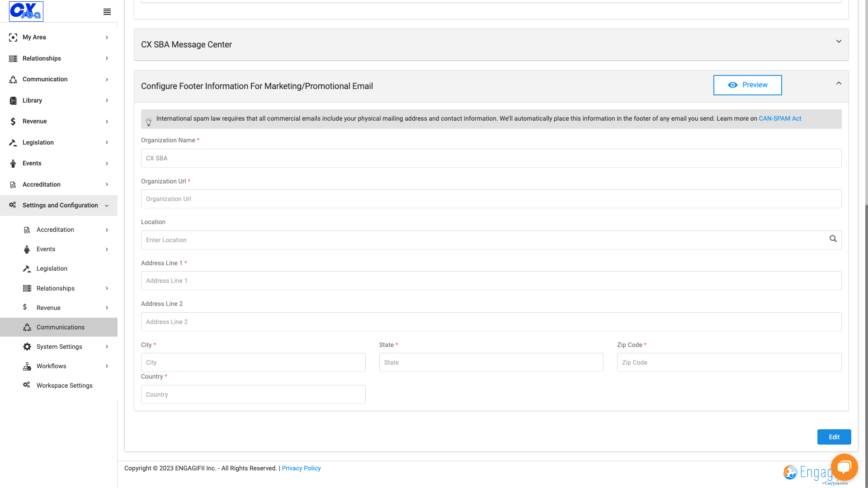Click the Revenue dollar icon in main menu
This screenshot has height=488, width=868.
coord(13,122)
